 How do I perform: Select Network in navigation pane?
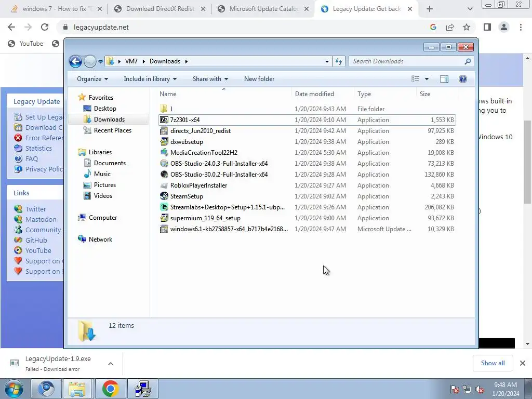(100, 239)
